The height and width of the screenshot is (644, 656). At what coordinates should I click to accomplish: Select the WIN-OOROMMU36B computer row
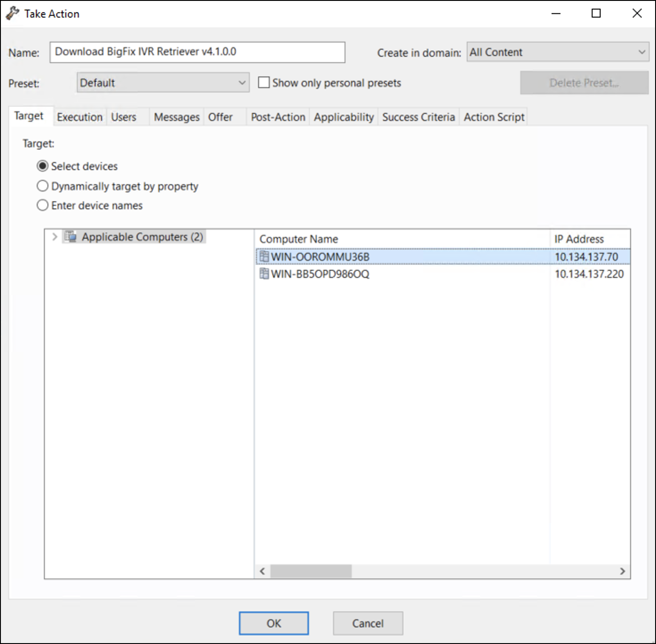pyautogui.click(x=443, y=256)
